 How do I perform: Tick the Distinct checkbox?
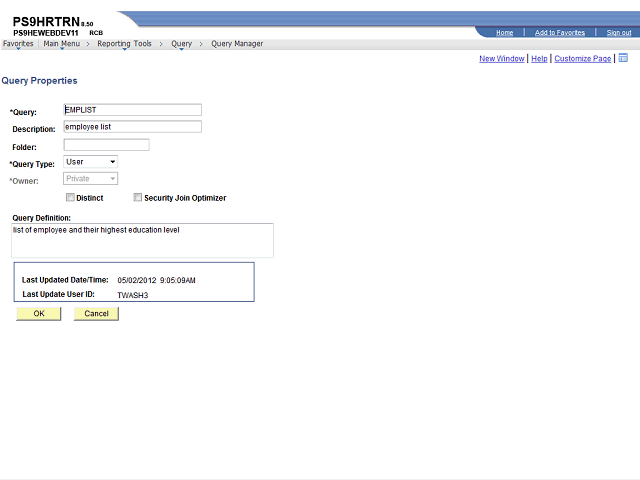click(71, 198)
